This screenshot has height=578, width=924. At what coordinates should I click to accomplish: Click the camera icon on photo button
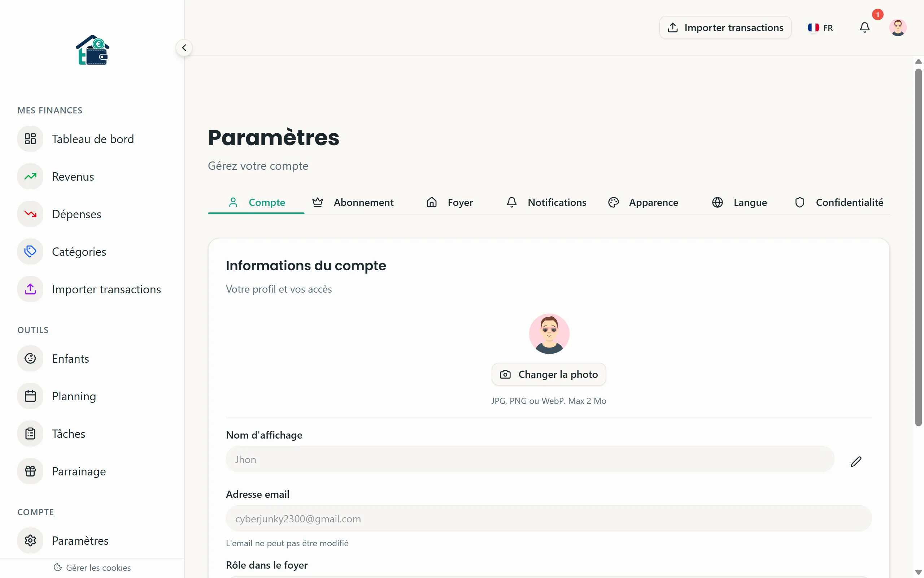[x=505, y=374]
